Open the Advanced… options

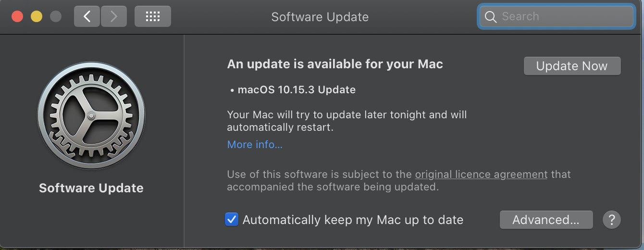546,220
